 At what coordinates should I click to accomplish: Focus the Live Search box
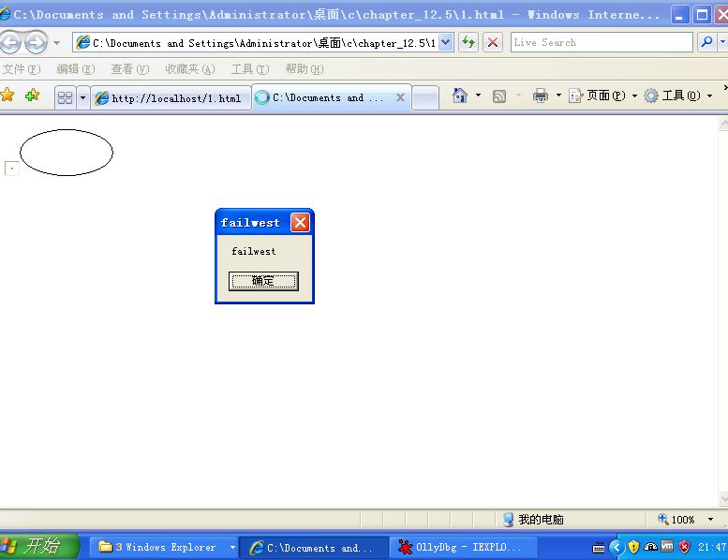click(x=602, y=42)
